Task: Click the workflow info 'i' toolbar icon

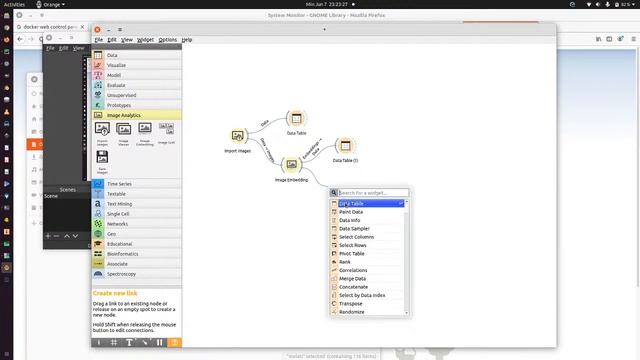Action: click(x=99, y=342)
